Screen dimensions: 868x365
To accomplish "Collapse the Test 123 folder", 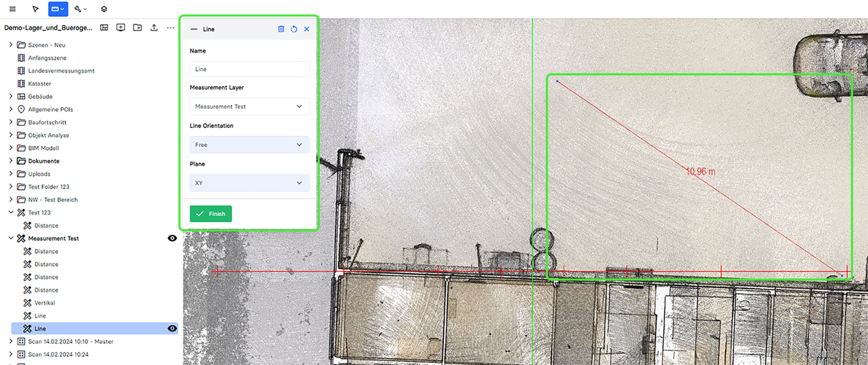I will click(11, 212).
